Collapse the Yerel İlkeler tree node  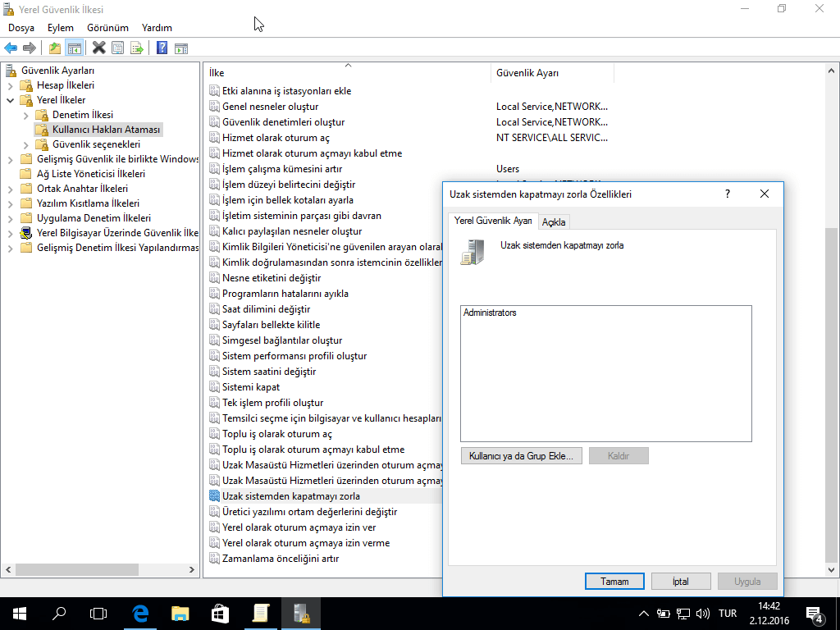point(10,100)
